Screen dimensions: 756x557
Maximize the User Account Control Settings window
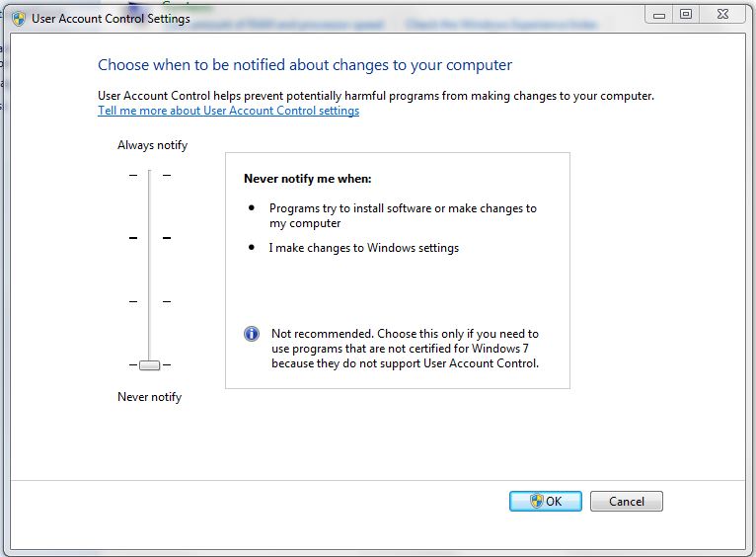coord(686,15)
